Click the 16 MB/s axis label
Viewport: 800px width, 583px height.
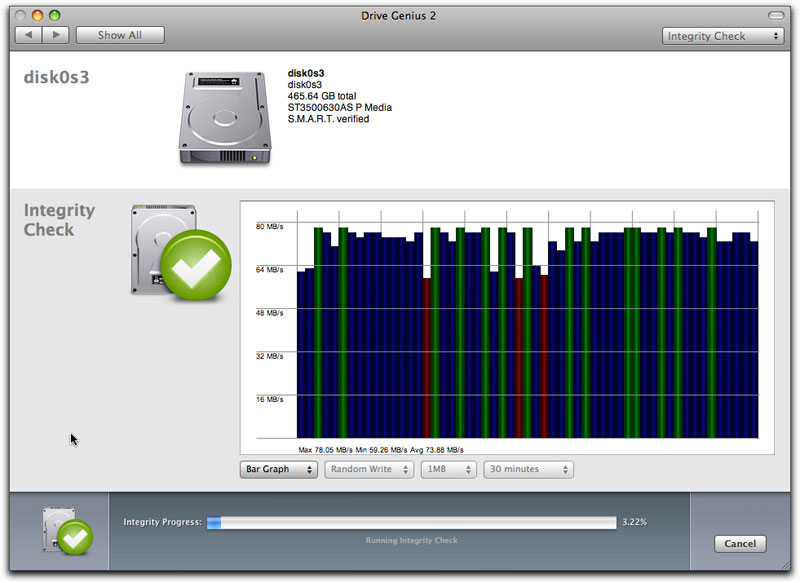click(269, 399)
